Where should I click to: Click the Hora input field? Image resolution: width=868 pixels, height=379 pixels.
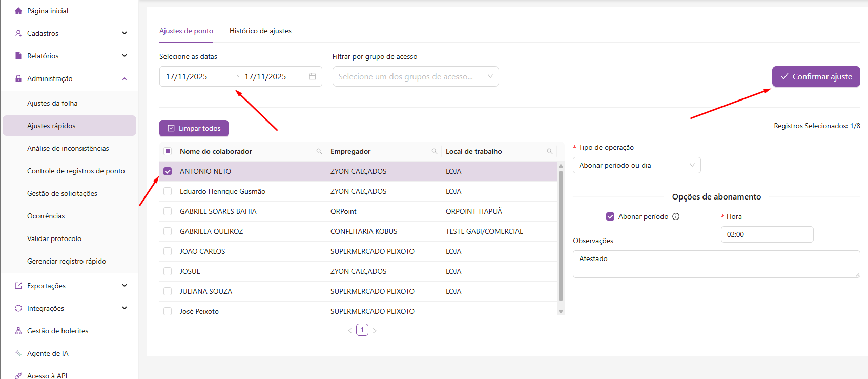(767, 234)
